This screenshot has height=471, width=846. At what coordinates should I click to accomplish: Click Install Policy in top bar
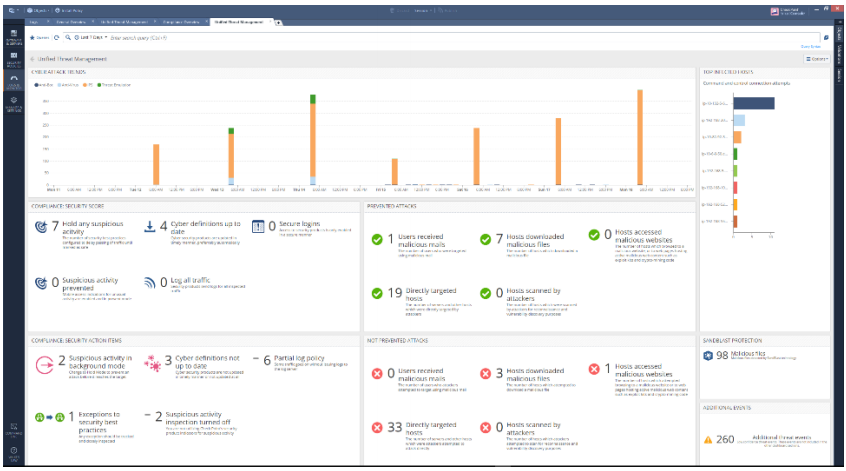(x=69, y=11)
